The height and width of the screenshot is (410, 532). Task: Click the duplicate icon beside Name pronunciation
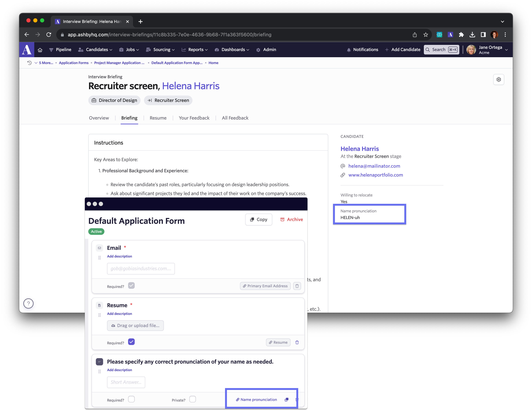pos(286,400)
